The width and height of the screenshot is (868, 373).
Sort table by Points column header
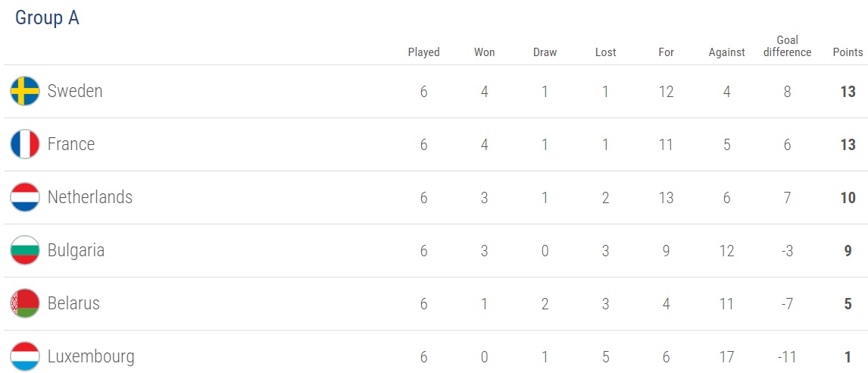848,52
